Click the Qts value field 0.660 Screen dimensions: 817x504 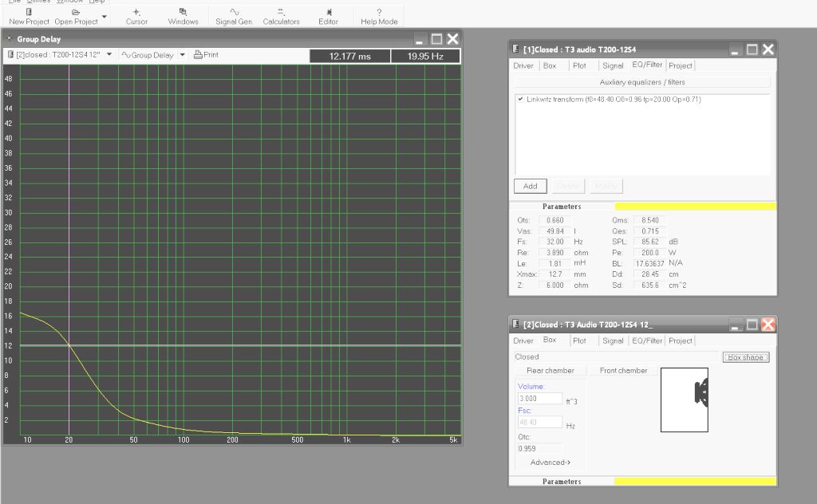pos(555,220)
